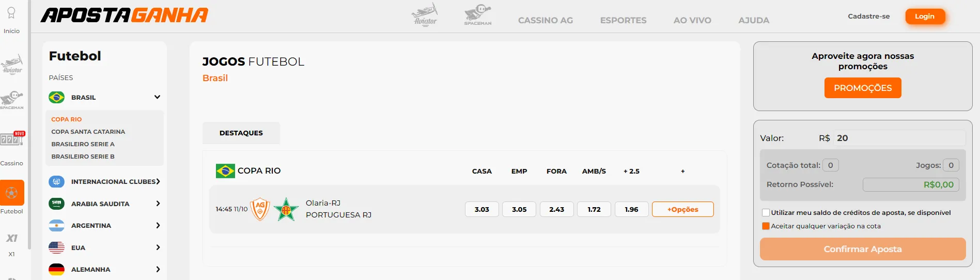Open the Aviator game icon in top navigation
The image size is (980, 280).
pos(425,14)
